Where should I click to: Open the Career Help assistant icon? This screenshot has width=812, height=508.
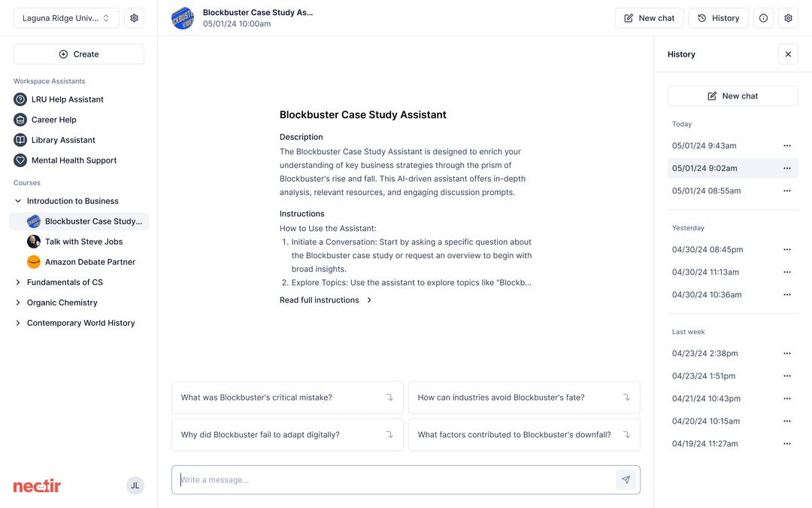point(20,119)
